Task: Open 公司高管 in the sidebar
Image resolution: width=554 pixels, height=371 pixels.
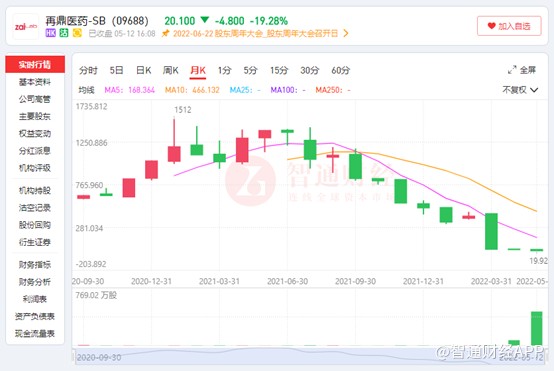Action: tap(35, 99)
